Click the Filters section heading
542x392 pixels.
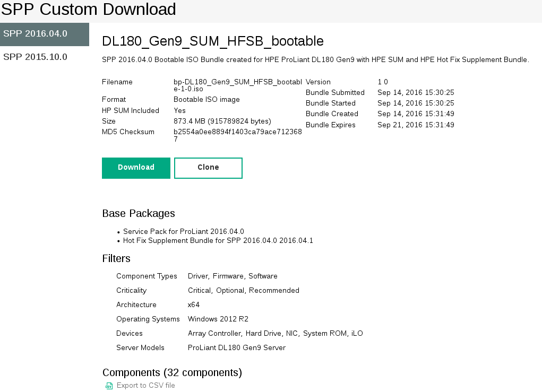(x=116, y=259)
